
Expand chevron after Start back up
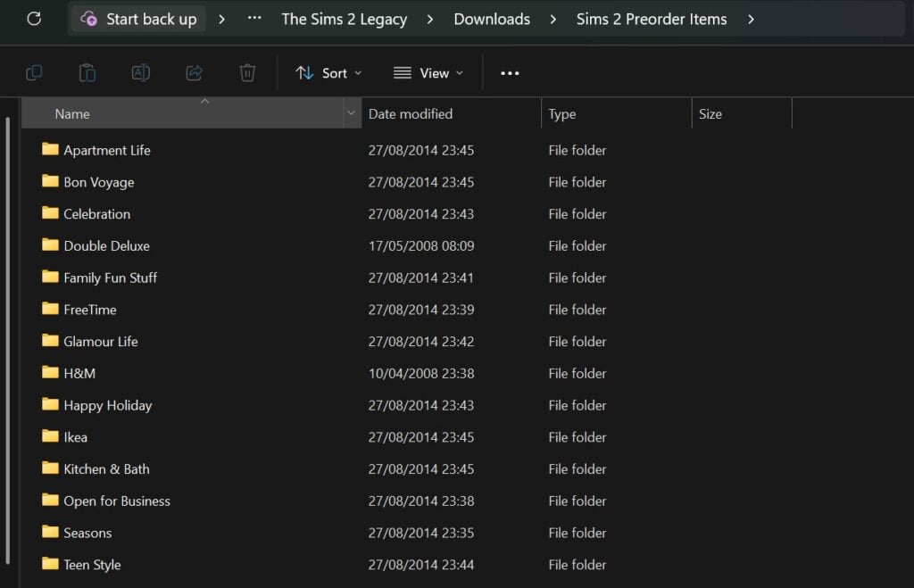(x=221, y=20)
